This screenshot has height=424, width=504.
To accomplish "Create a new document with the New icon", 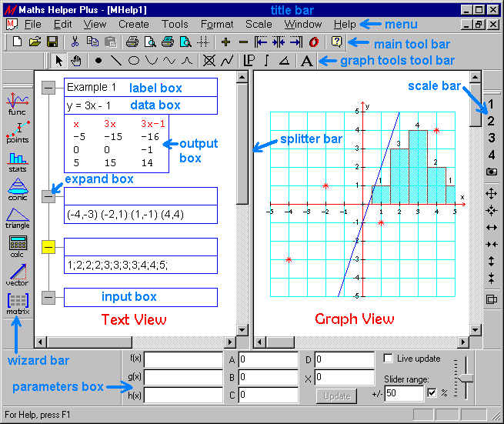I will point(17,42).
